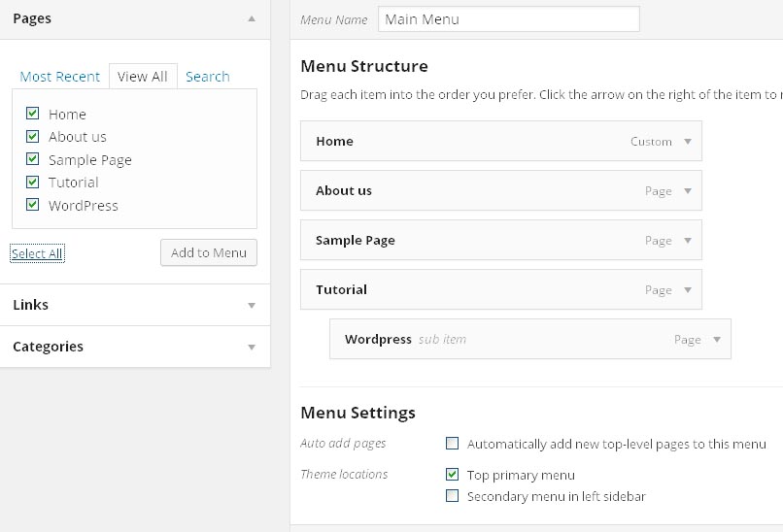Switch to the Search tab
Screen dimensions: 783x532
coord(208,77)
